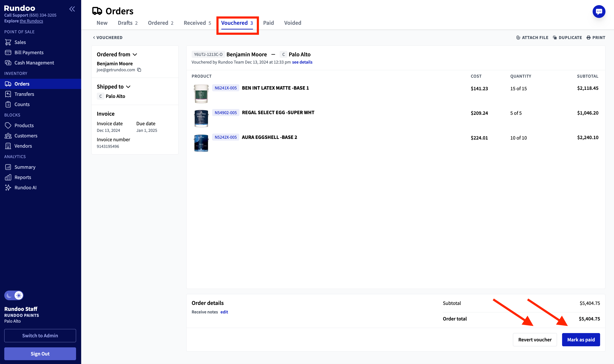Switch to the New tab
The height and width of the screenshot is (364, 614).
tap(102, 23)
